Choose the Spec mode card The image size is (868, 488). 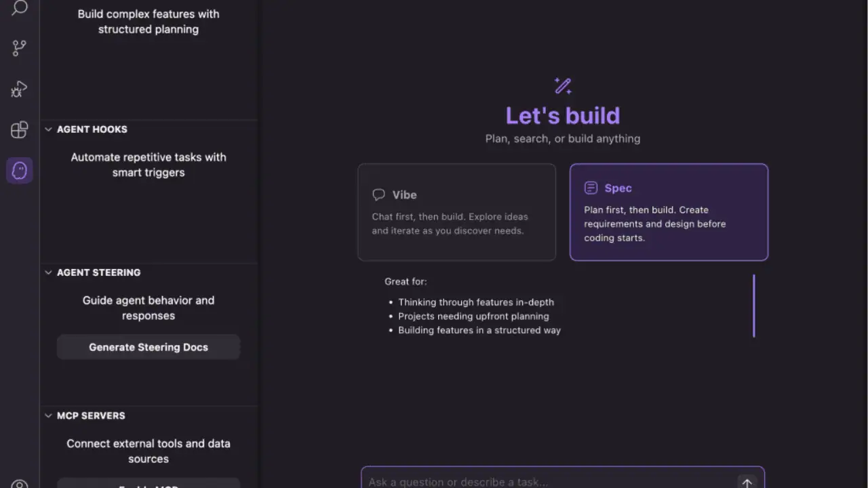(669, 212)
